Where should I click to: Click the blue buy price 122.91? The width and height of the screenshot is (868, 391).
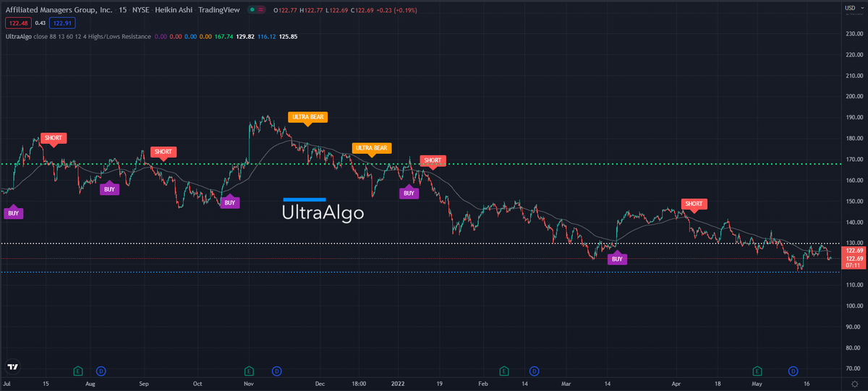[61, 22]
